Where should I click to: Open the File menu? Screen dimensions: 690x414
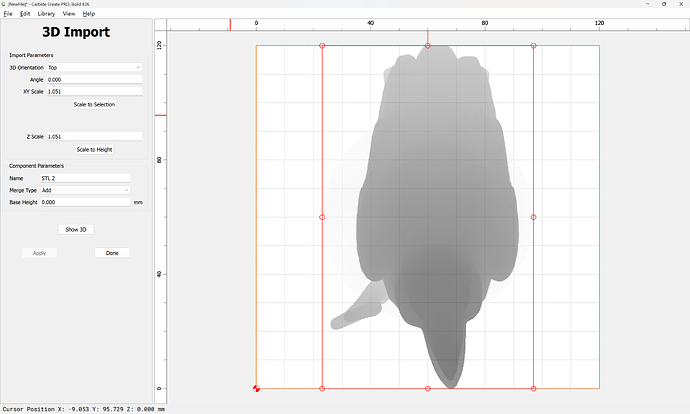(8, 14)
